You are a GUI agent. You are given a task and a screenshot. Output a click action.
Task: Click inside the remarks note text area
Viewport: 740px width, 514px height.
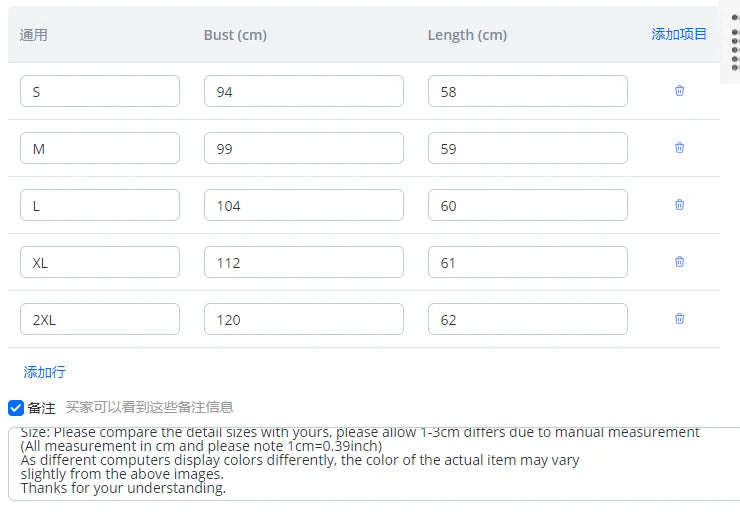[370, 463]
